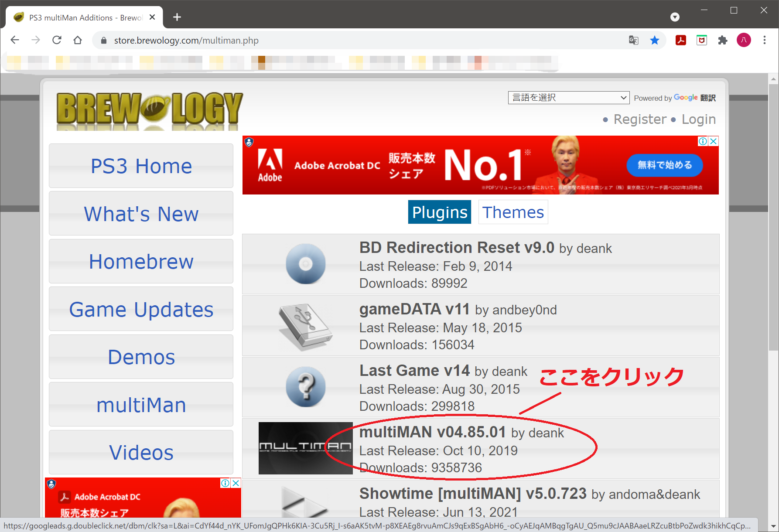Go back to the previous page
The width and height of the screenshot is (779, 532).
pyautogui.click(x=15, y=40)
